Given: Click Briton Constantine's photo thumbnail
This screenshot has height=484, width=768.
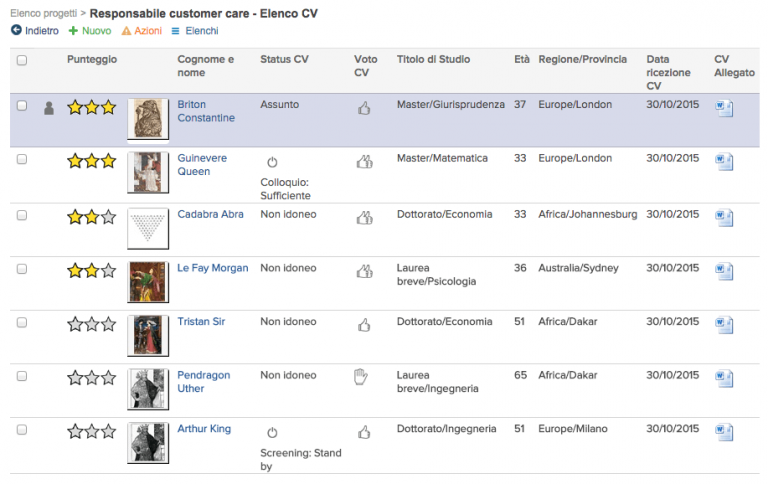Looking at the screenshot, I should pyautogui.click(x=148, y=119).
